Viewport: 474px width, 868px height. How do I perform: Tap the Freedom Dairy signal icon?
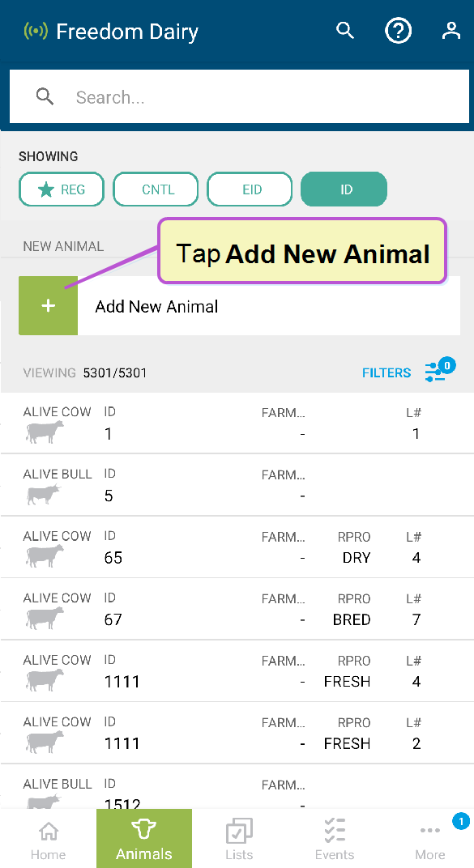[x=36, y=32]
